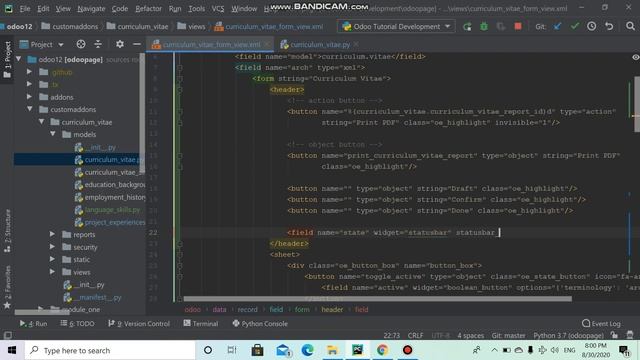This screenshot has height=360, width=640.
Task: Expand the addons folder
Action: coord(29,97)
